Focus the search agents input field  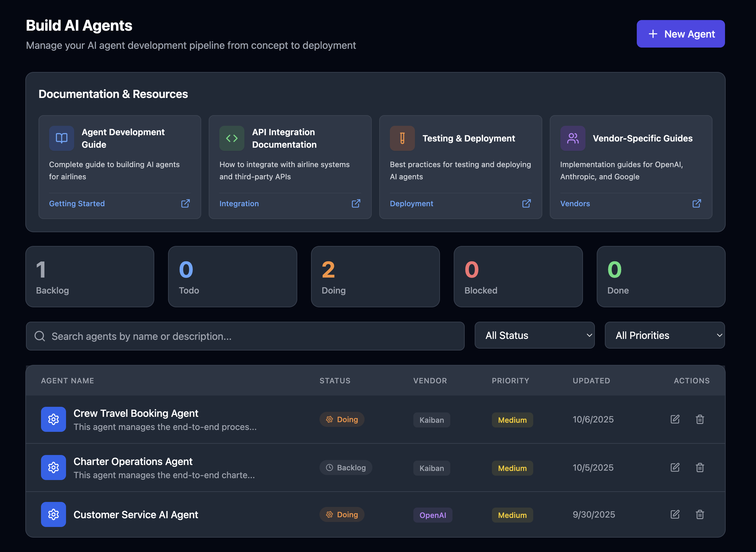tap(245, 336)
